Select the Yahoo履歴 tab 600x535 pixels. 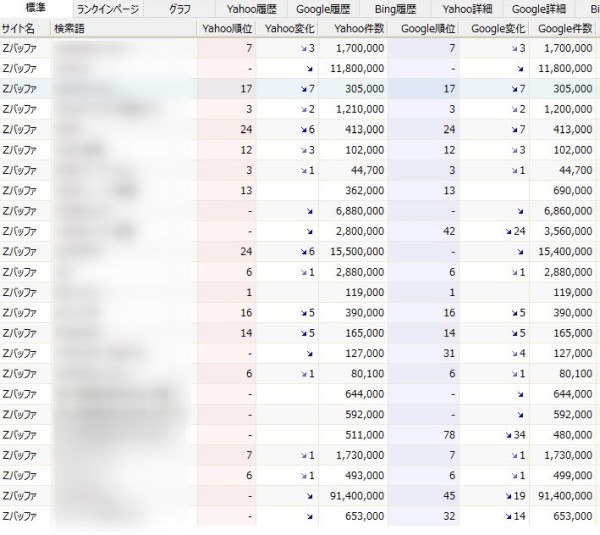point(251,9)
